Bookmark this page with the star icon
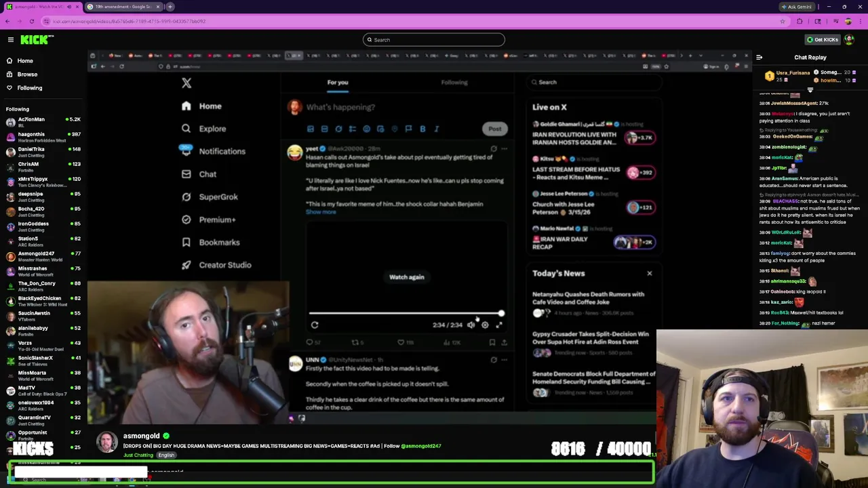 (x=783, y=21)
